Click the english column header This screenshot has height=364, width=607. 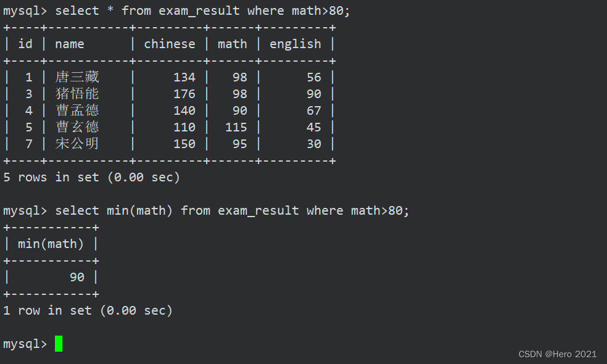click(x=295, y=44)
